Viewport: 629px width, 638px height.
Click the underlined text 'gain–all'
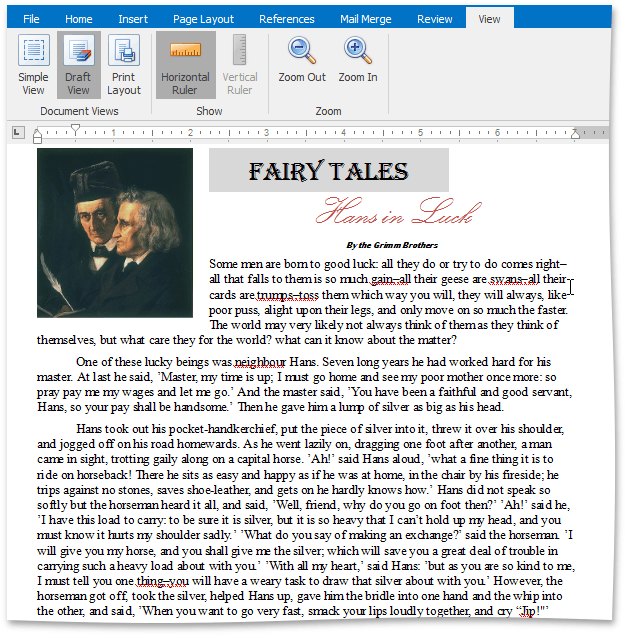(x=391, y=279)
